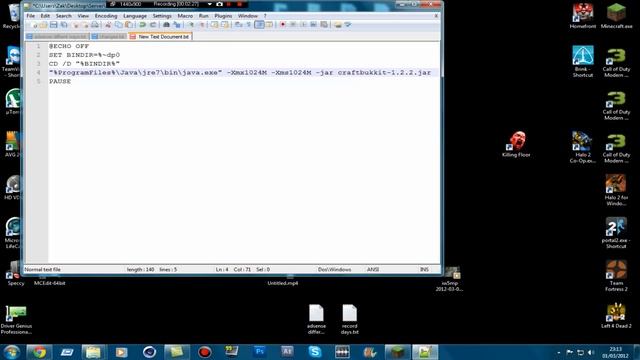Click the Halo 2 Co-Op desktop icon
640x360 pixels.
pyautogui.click(x=582, y=147)
